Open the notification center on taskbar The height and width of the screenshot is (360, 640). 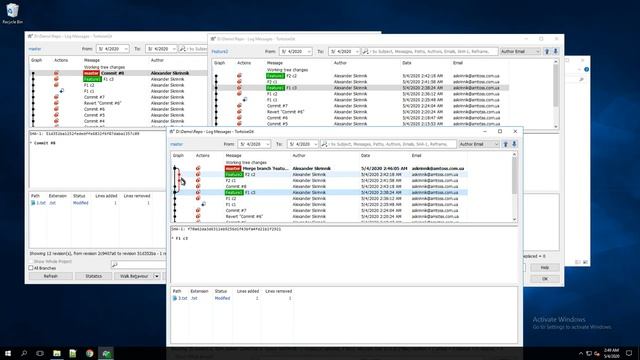(x=629, y=353)
